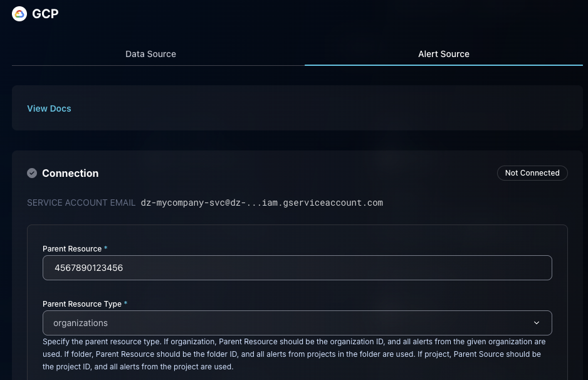
Task: Switch to the Data Source tab
Action: point(150,54)
